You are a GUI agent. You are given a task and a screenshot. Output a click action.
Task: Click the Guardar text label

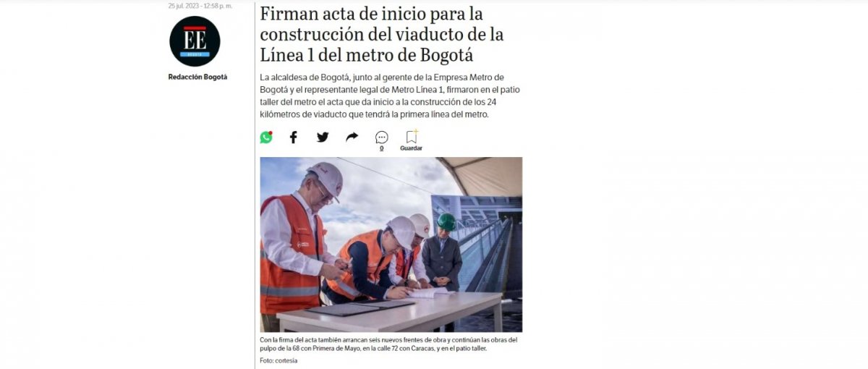[x=412, y=148]
